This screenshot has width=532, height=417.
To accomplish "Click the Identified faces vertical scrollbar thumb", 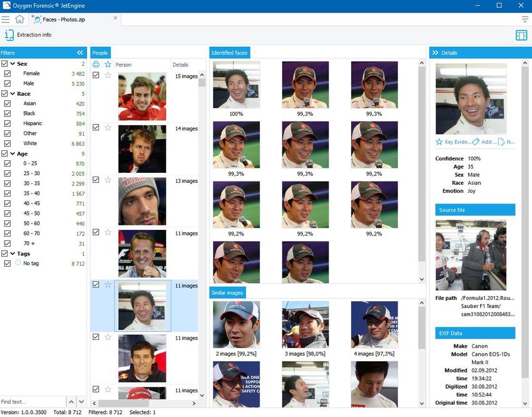I will [x=422, y=164].
